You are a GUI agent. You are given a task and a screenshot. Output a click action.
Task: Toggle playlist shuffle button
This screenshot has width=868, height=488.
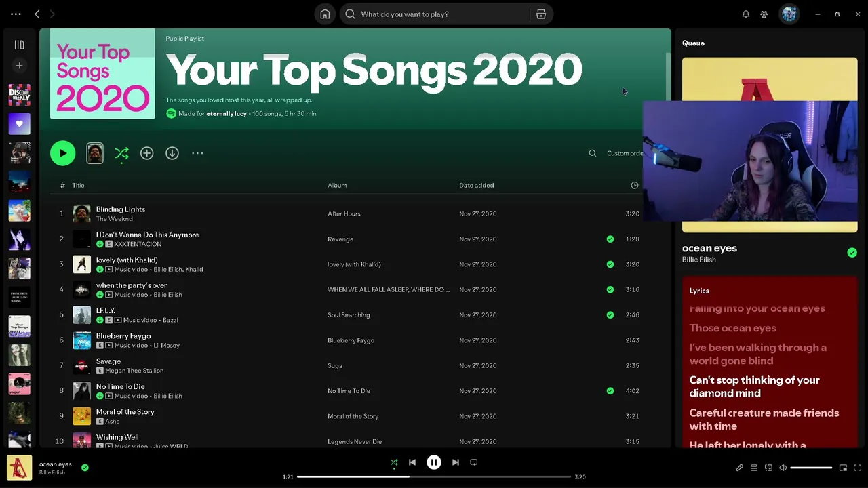(x=121, y=154)
